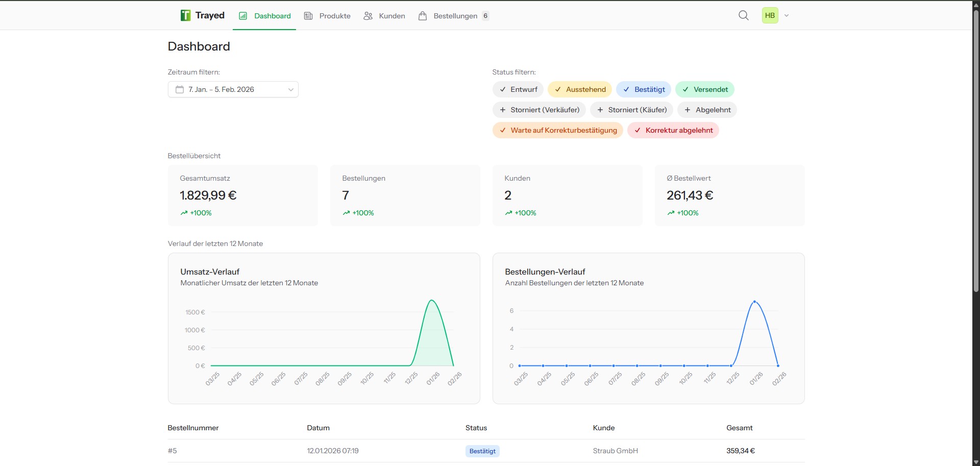This screenshot has width=980, height=466.
Task: Open the account menu chevron next to HB
Action: 786,15
